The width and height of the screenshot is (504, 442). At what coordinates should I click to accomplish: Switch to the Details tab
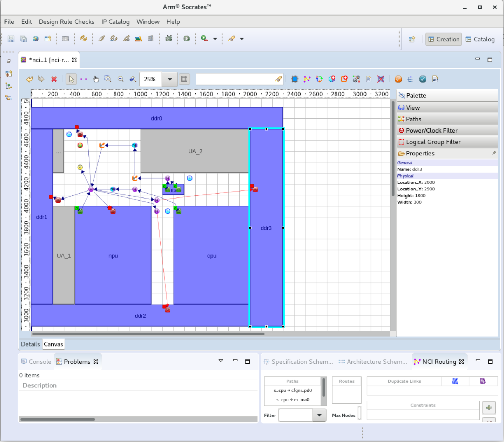point(30,344)
